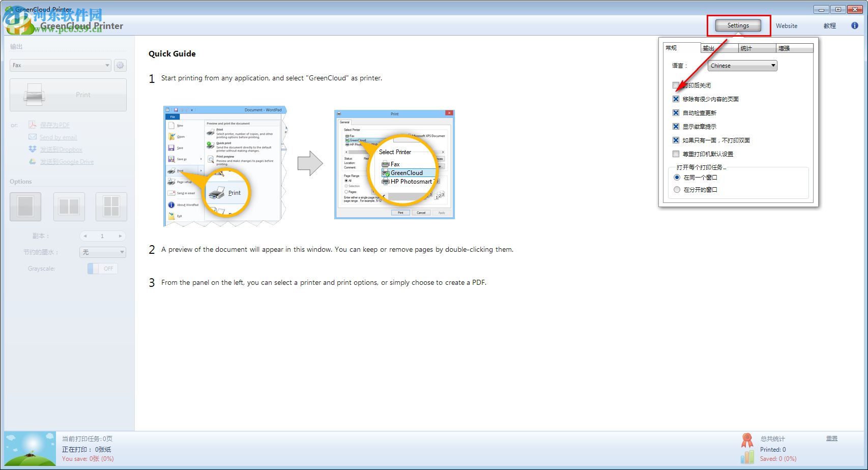Select two pages per sheet layout
This screenshot has height=470, width=868.
point(69,207)
